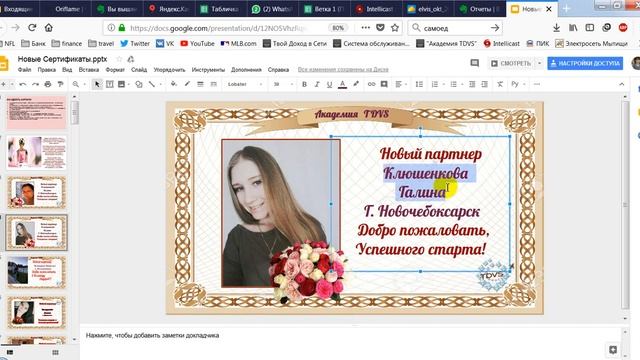
Task: Insert an image from the toolbar
Action: coord(121,84)
